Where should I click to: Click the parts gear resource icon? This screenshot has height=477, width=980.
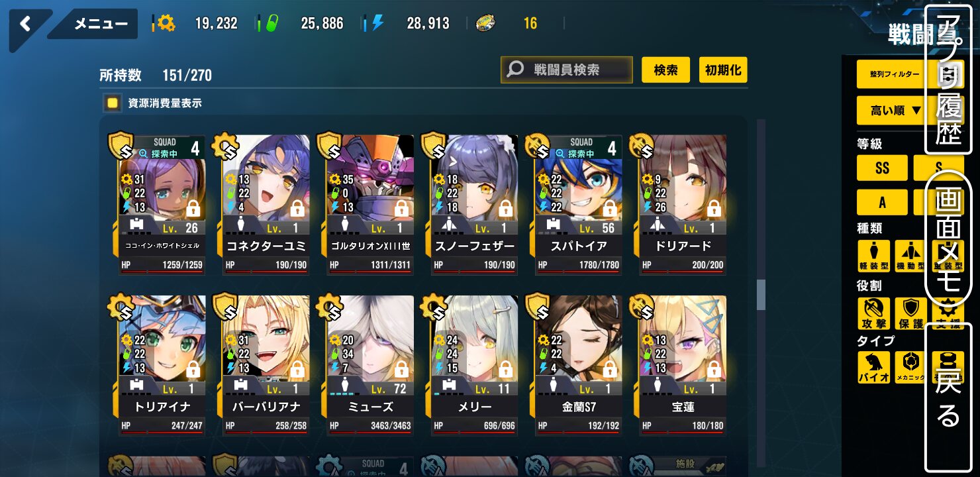tap(166, 23)
